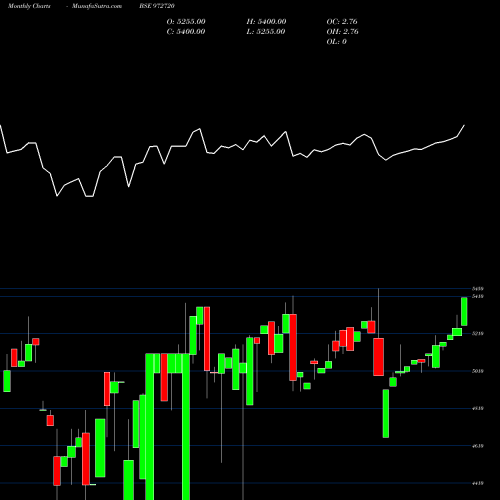500x500 pixels.
Task: Select the close value "C: 5400.00"
Action: tap(186, 32)
